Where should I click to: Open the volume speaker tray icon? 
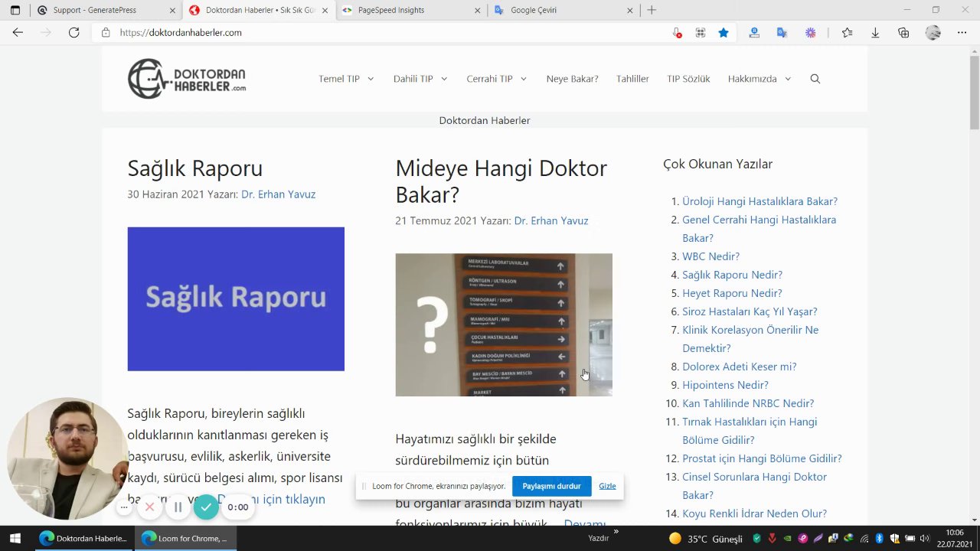(924, 538)
